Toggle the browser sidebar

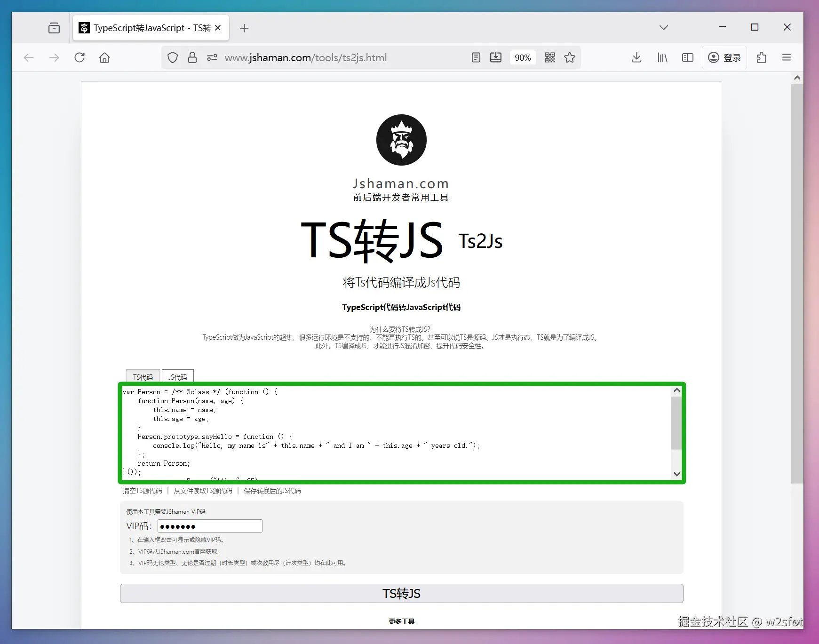click(x=688, y=57)
